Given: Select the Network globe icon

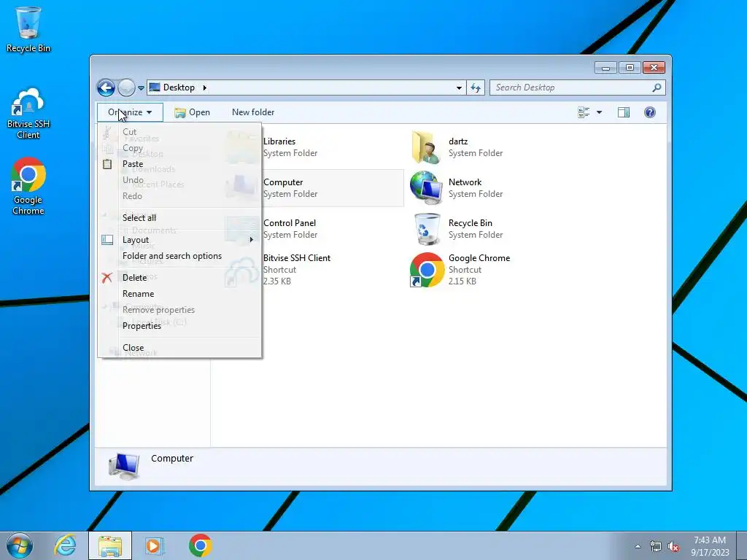Looking at the screenshot, I should tap(426, 188).
